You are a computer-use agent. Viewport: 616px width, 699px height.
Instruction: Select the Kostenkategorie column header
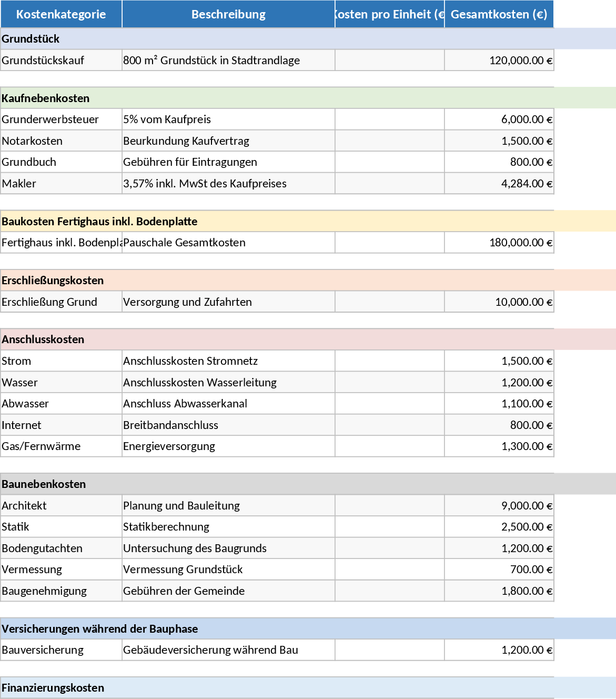(x=60, y=14)
